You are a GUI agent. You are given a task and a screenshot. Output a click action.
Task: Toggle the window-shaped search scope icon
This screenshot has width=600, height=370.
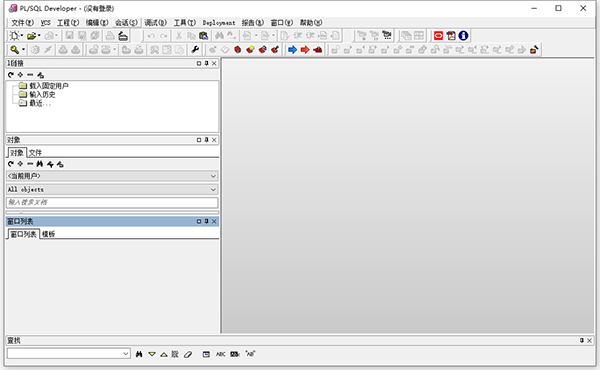(x=206, y=354)
